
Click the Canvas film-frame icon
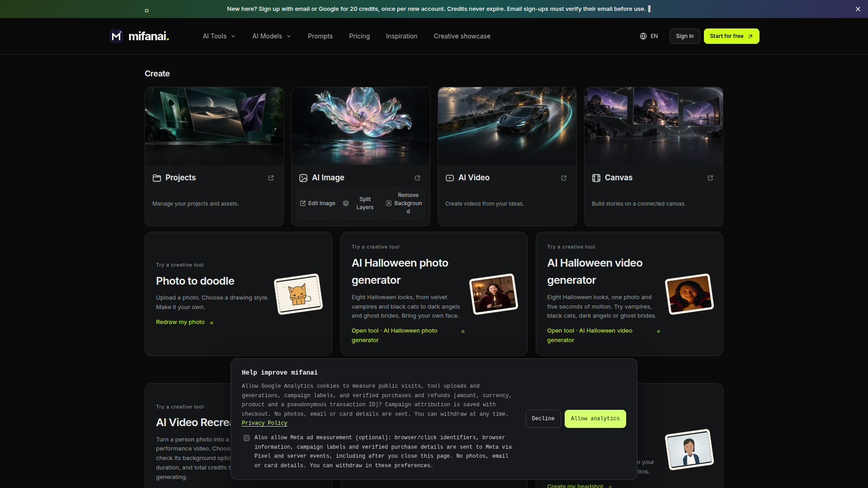[x=596, y=178]
